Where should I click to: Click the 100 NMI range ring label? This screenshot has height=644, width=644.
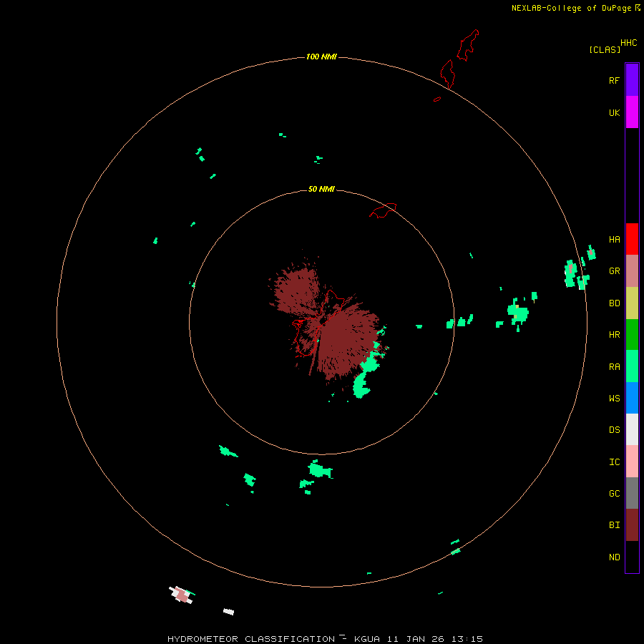click(x=321, y=57)
